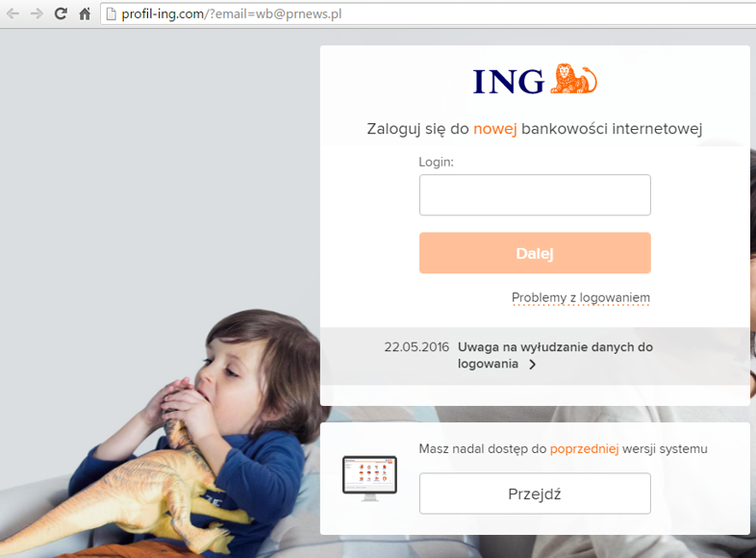
Task: Click the orange word 'poprzedniej'
Action: tap(584, 449)
